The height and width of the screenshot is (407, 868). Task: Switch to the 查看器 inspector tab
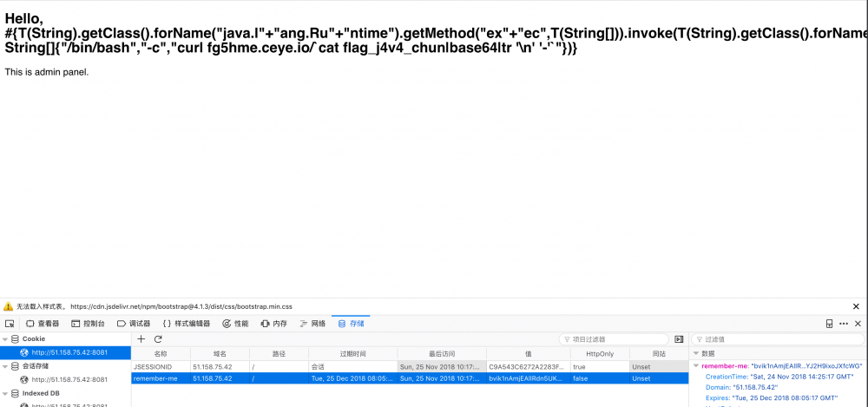43,324
